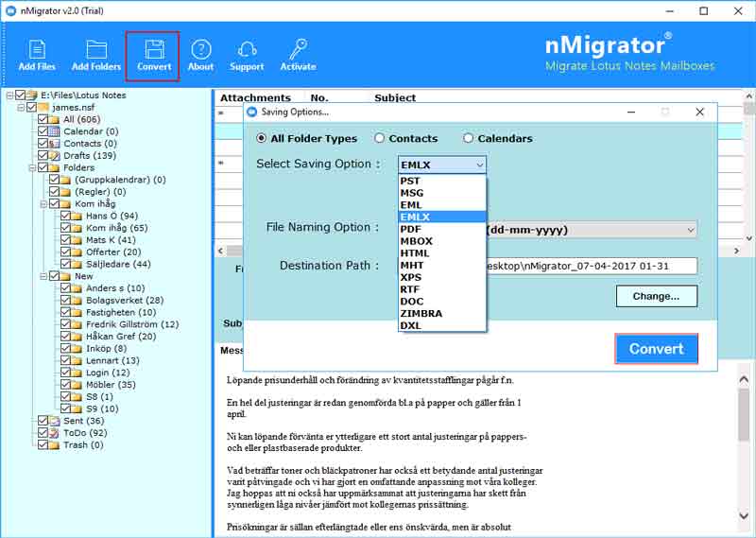The width and height of the screenshot is (756, 538).
Task: Click the Drafts folder icon in tree
Action: (x=54, y=155)
